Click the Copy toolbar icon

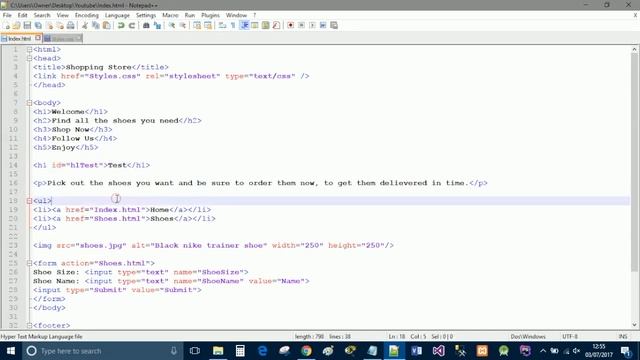pyautogui.click(x=96, y=25)
